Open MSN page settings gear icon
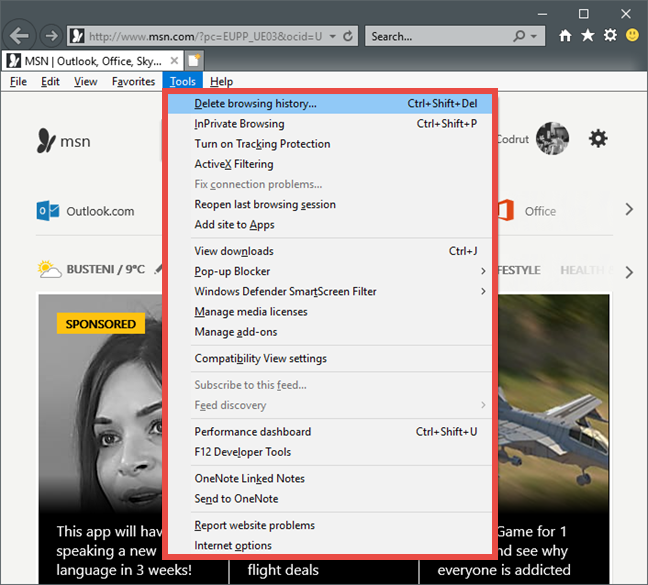This screenshot has height=585, width=648. (598, 138)
